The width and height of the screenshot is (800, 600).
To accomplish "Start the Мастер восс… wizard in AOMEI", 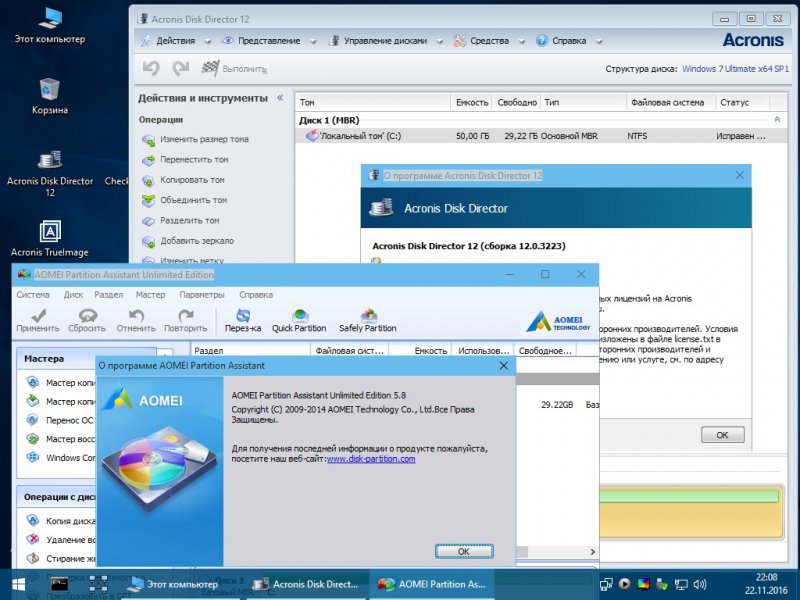I will coord(60,439).
